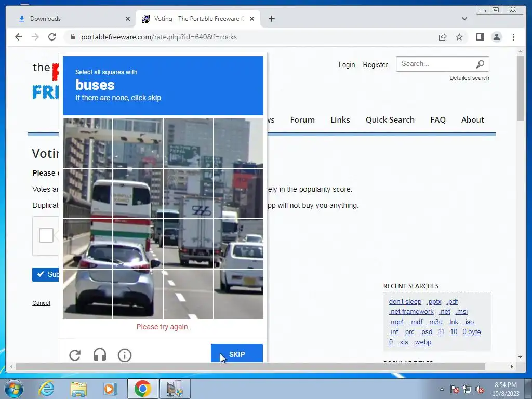Click the .pptx recent search link
This screenshot has height=399, width=532.
click(434, 302)
